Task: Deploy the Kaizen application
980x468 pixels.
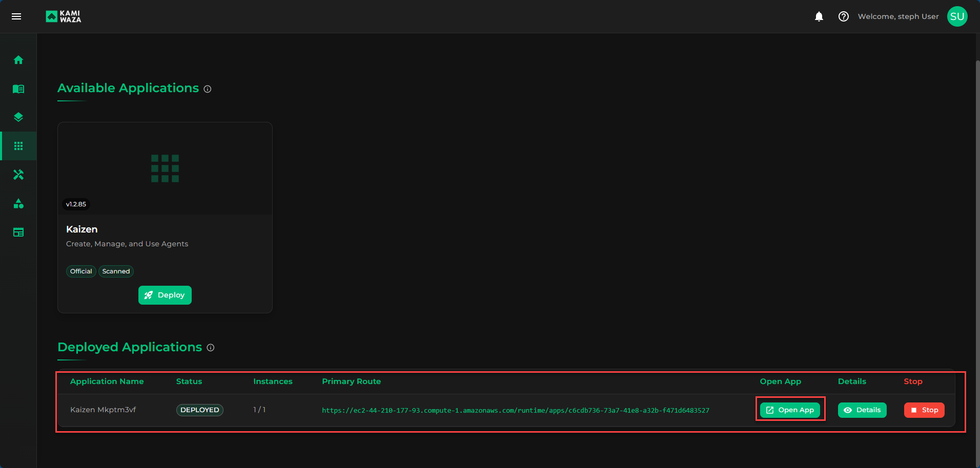Action: point(165,295)
